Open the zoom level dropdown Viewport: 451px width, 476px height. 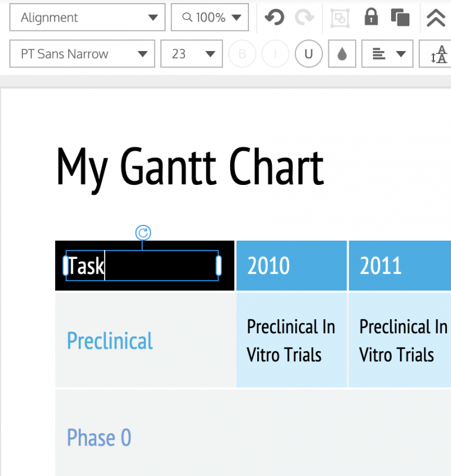pos(210,18)
